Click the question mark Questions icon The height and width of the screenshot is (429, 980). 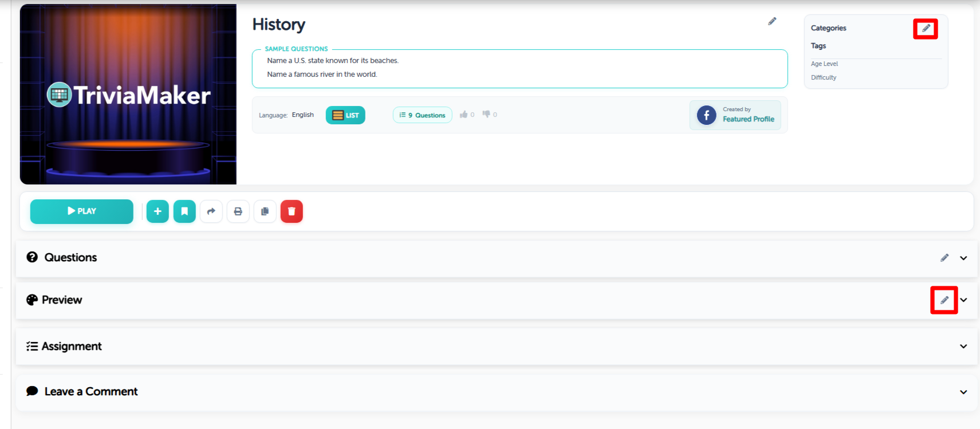[32, 258]
